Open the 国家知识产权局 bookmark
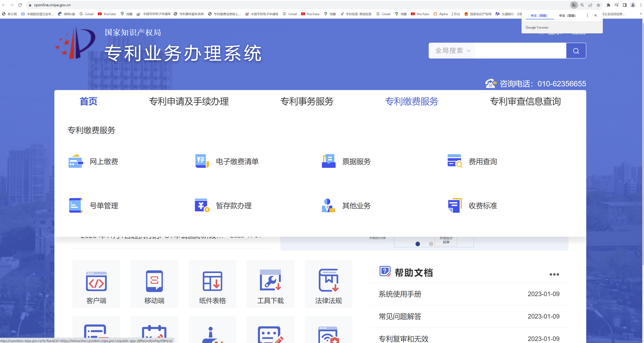This screenshot has height=343, width=644. coord(478,14)
